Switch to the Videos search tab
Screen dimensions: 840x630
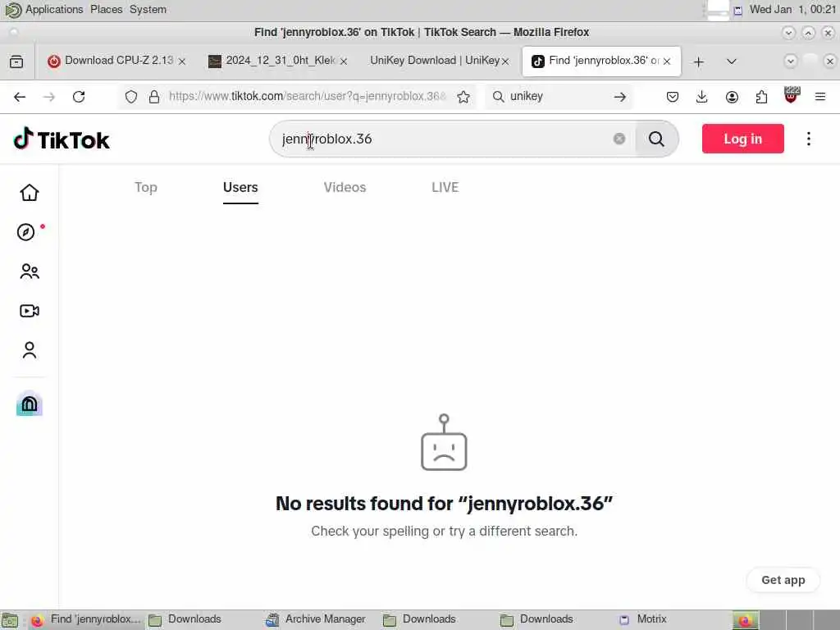click(345, 188)
